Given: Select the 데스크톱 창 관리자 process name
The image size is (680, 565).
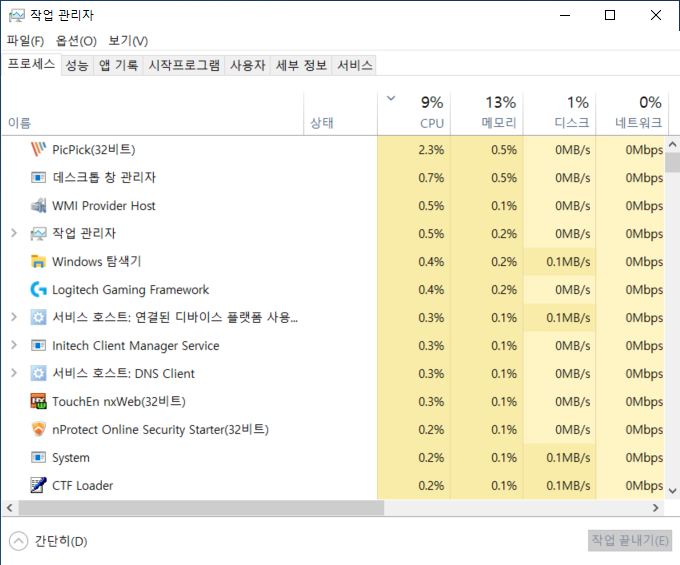Looking at the screenshot, I should [x=104, y=177].
